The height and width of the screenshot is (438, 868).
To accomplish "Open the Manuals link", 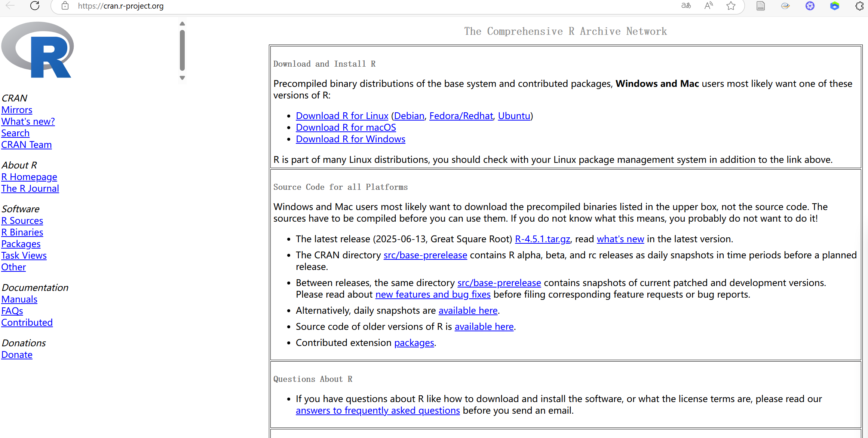I will tap(19, 299).
